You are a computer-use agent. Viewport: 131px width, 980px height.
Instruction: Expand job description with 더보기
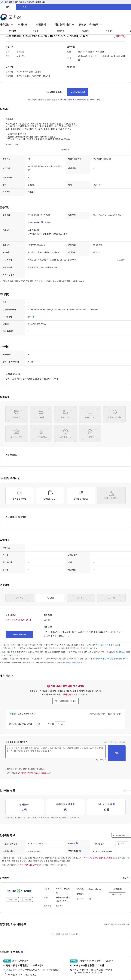coord(65,150)
